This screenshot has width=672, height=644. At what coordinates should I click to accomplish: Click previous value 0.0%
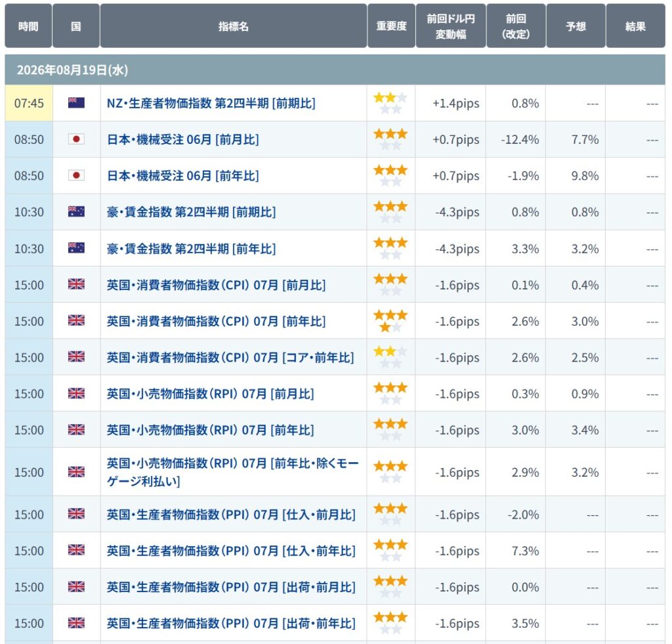coord(525,588)
